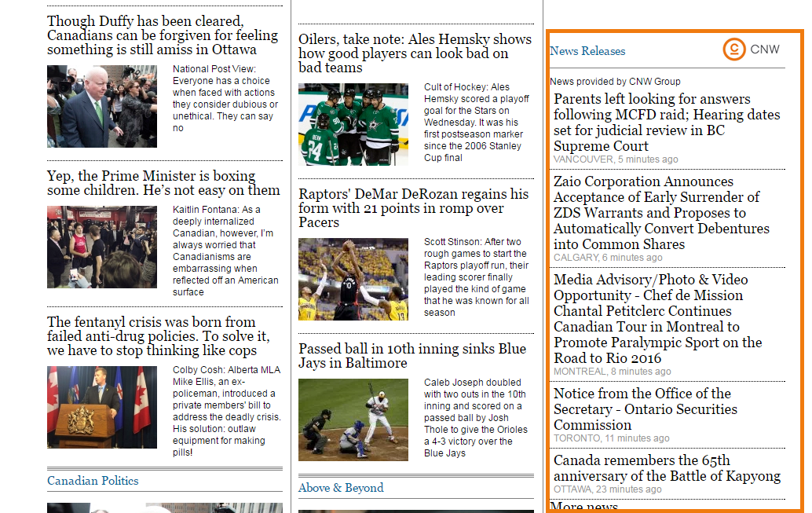Open the Ontario Securities Commission notice
The image size is (812, 513).
pos(646,409)
